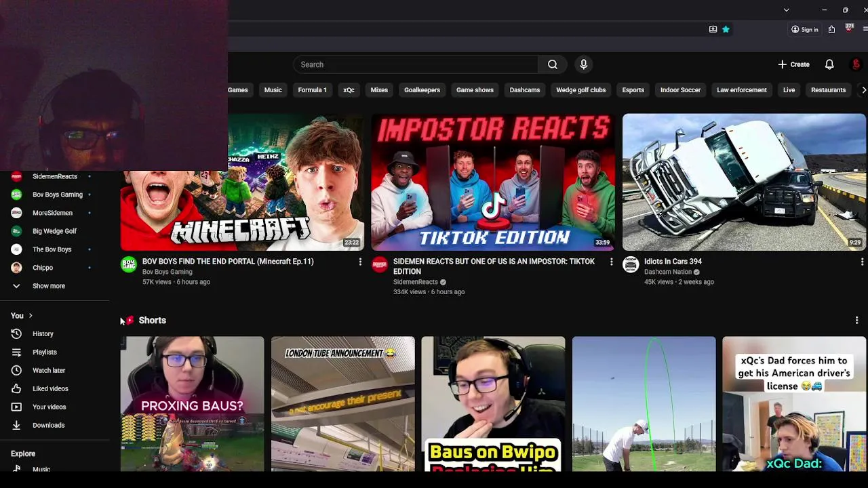Play the overturned truck dashcam thumbnail
Viewport: 868px width, 488px height.
click(744, 182)
